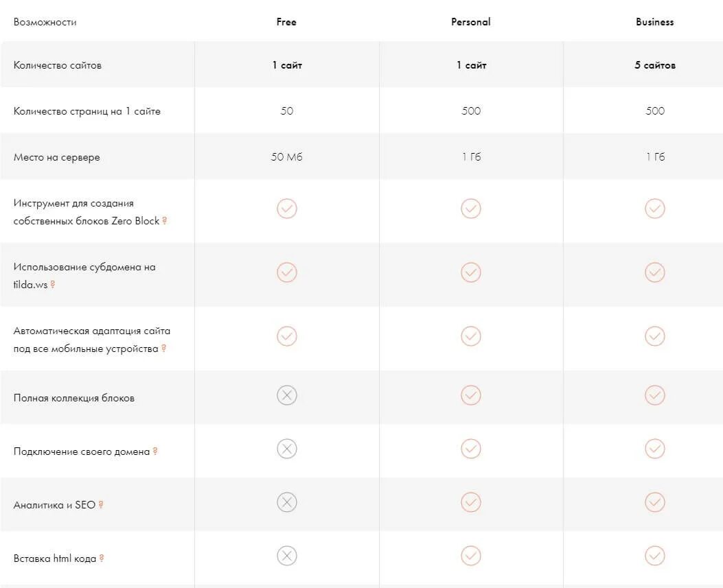Click Business checkmark for Вставка html кода
The height and width of the screenshot is (588, 723).
(x=655, y=555)
